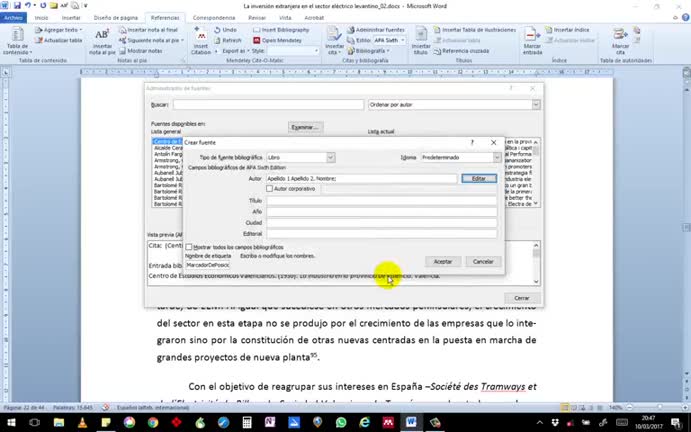691x432 pixels.
Task: Click the Save icon in the quick access toolbar
Action: click(x=17, y=6)
